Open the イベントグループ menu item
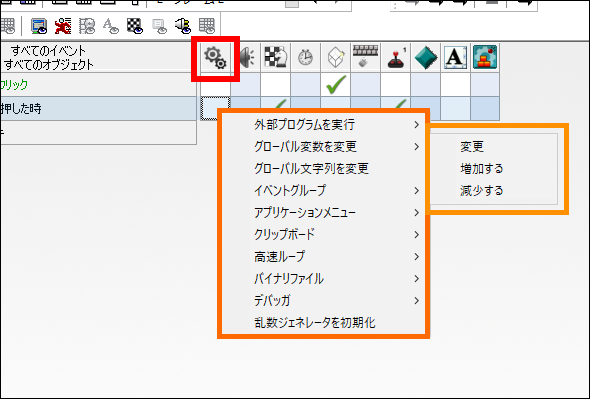 point(324,190)
